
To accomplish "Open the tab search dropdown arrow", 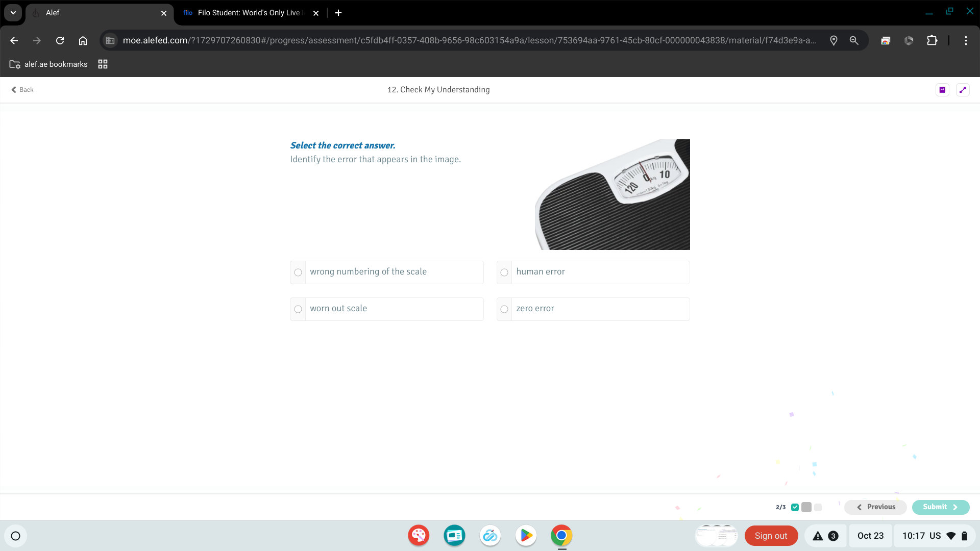I will tap(13, 13).
